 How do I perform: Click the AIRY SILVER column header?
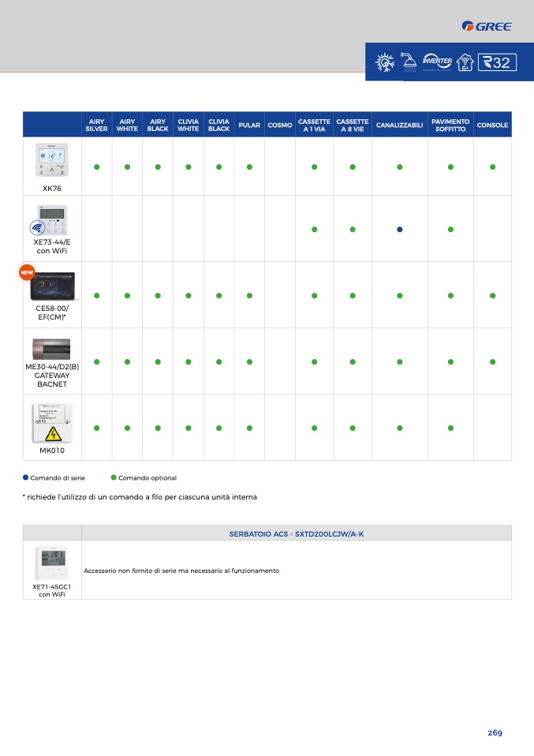pos(97,125)
